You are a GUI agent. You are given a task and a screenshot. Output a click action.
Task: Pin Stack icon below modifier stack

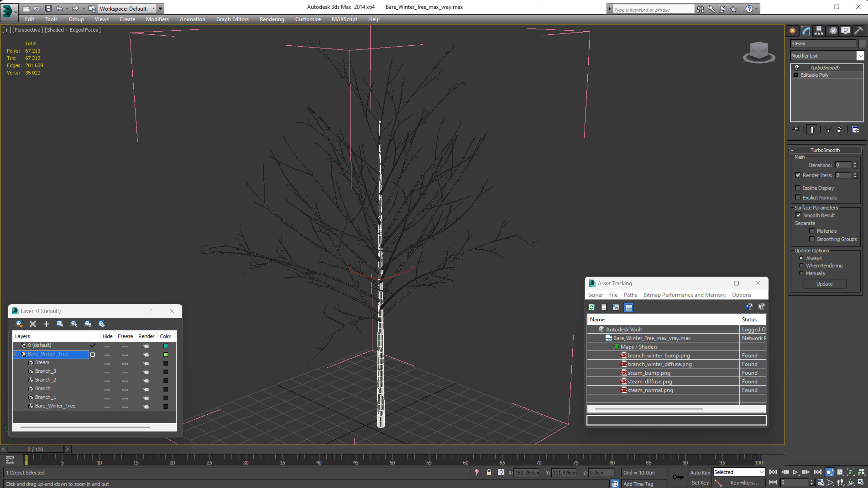(796, 130)
